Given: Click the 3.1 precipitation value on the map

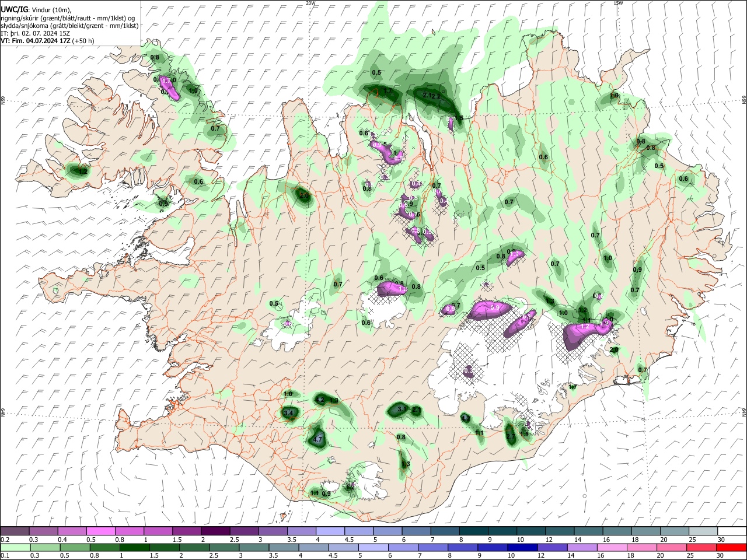Looking at the screenshot, I should [x=402, y=409].
